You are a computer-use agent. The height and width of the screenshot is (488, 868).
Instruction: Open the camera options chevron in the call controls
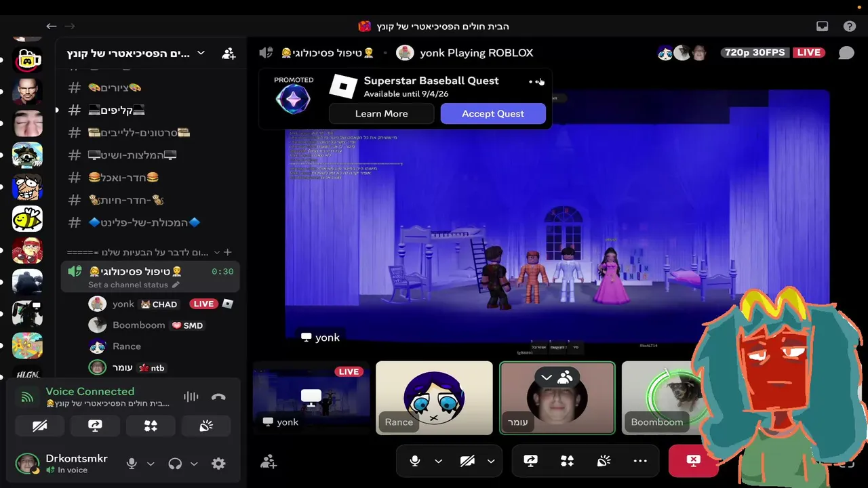coord(491,461)
